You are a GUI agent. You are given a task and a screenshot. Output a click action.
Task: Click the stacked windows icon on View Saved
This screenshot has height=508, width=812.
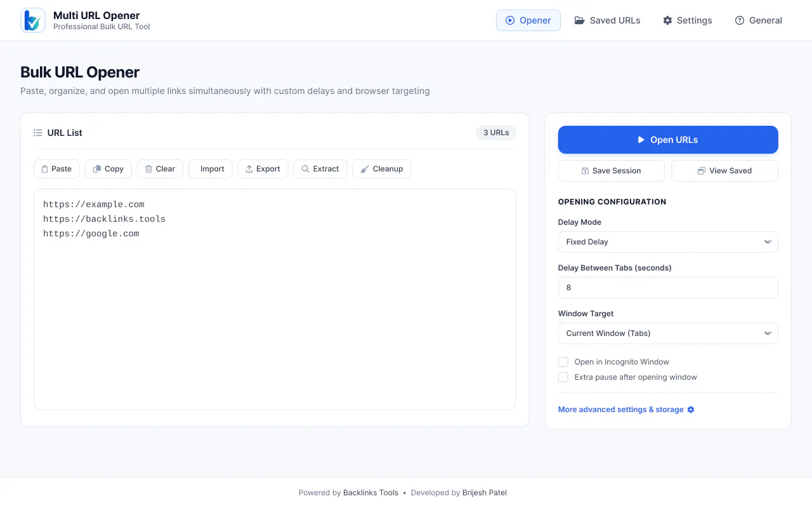(701, 171)
